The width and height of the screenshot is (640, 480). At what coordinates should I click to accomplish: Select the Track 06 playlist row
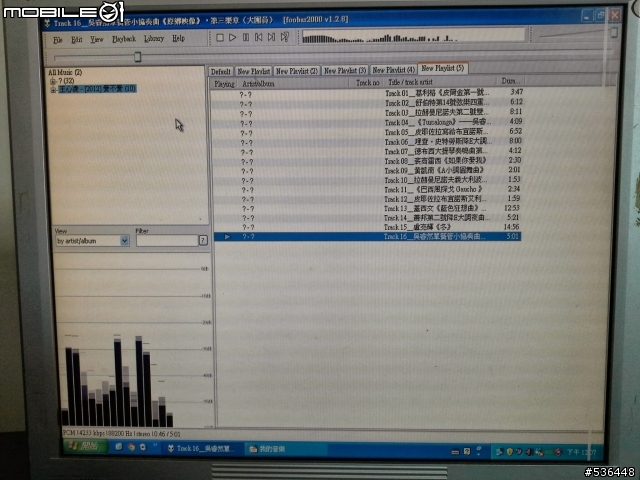[367, 142]
